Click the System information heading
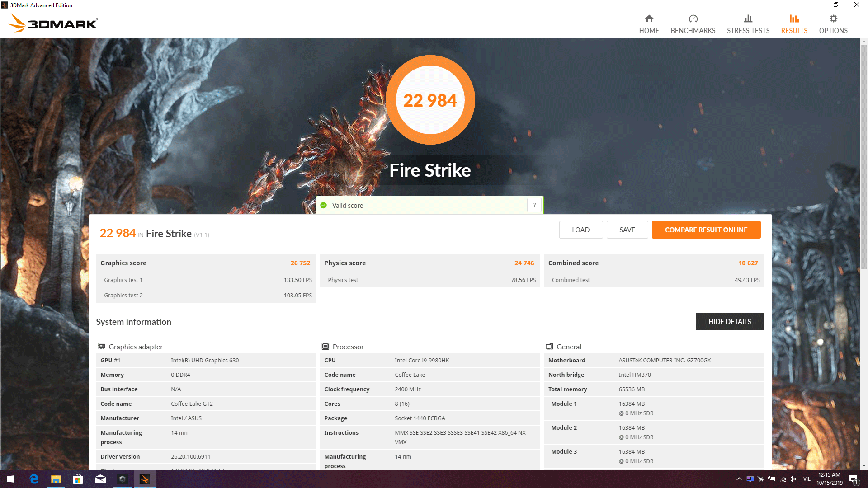This screenshot has width=868, height=488. (x=133, y=322)
